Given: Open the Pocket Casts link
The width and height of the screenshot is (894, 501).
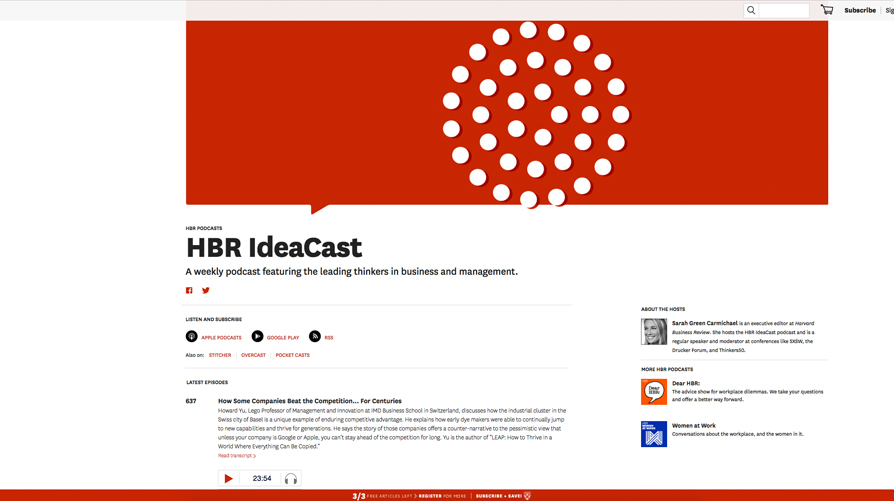Looking at the screenshot, I should pos(292,355).
